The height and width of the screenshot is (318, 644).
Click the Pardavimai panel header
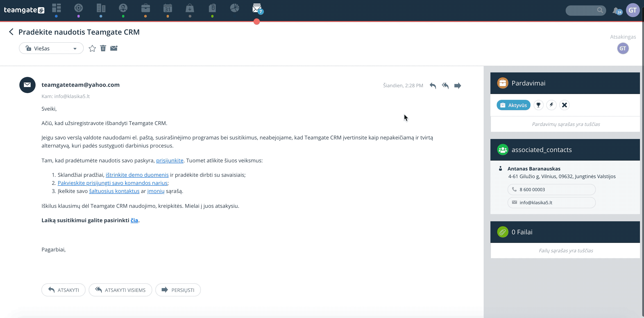(x=565, y=83)
